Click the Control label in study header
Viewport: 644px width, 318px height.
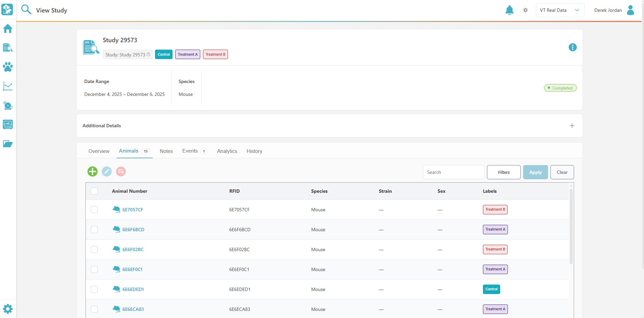click(164, 54)
